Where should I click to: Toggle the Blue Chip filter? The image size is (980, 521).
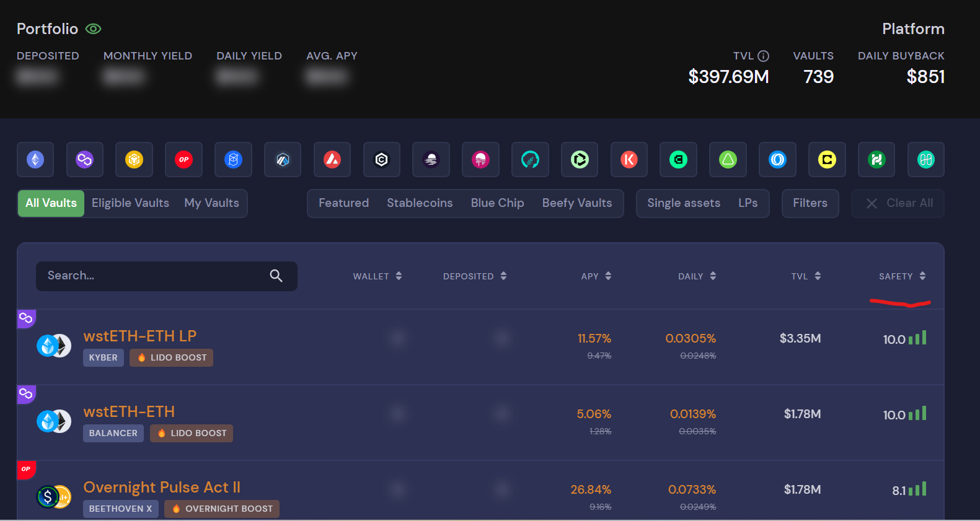coord(497,203)
